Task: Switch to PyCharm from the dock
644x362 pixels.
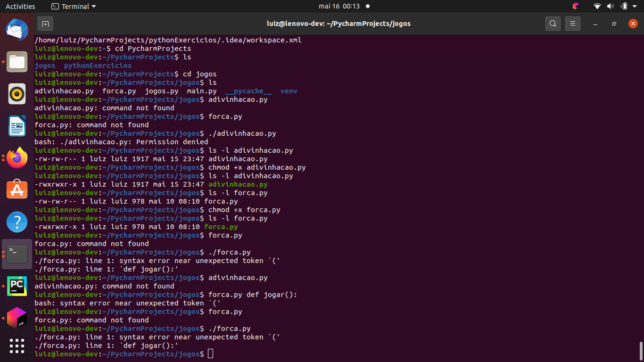Action: pos(17,286)
